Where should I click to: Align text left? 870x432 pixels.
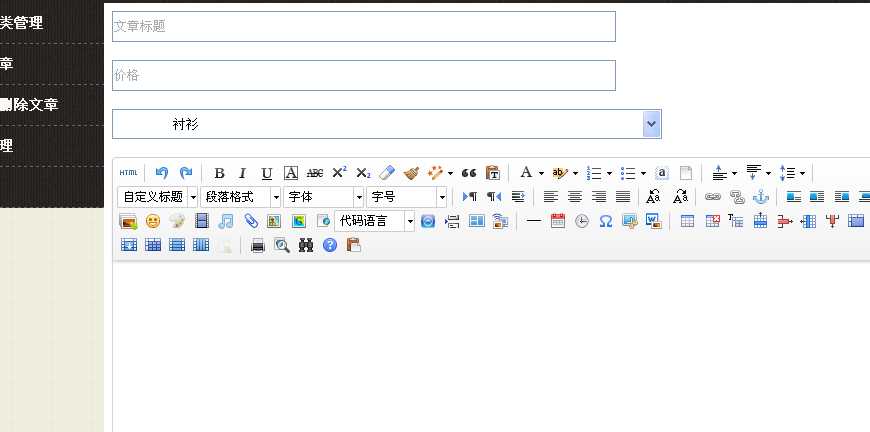click(550, 197)
